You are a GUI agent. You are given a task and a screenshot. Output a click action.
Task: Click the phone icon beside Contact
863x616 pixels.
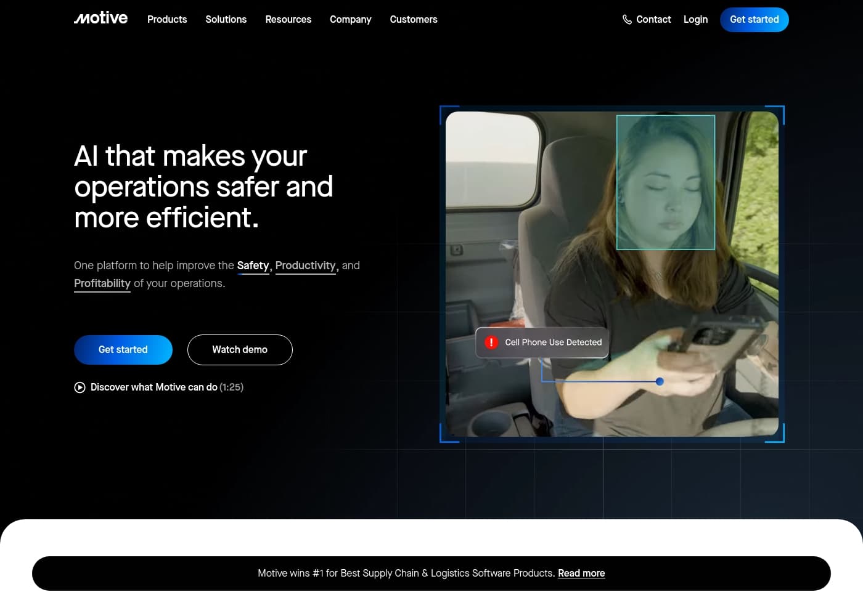627,20
